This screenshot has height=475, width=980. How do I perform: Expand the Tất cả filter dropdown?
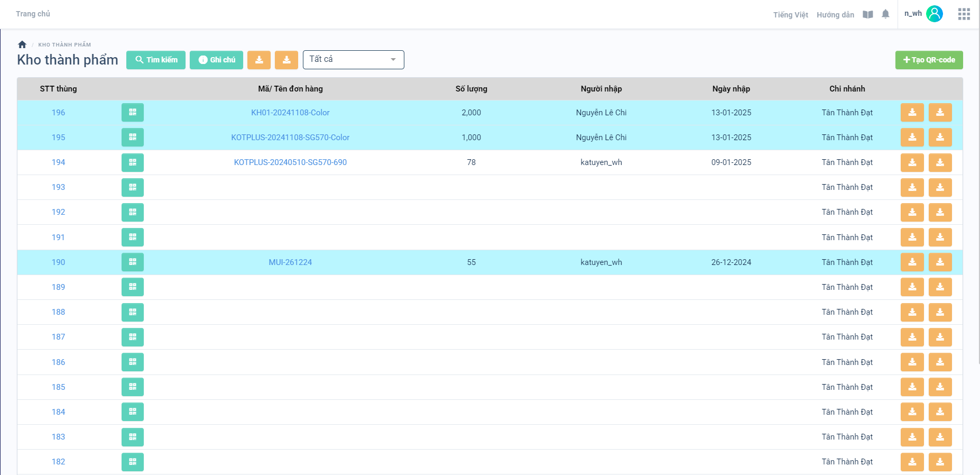pos(354,60)
